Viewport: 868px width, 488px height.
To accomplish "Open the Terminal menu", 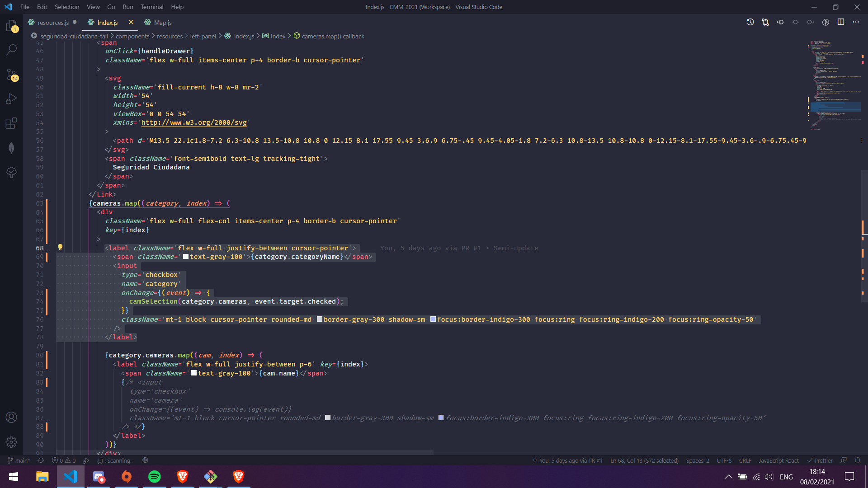I will 152,7.
